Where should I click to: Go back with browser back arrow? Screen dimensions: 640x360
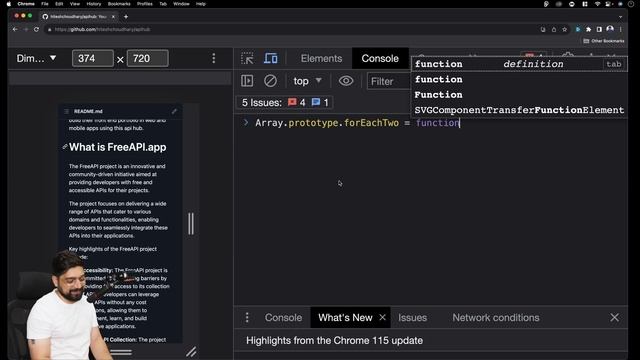(15, 29)
